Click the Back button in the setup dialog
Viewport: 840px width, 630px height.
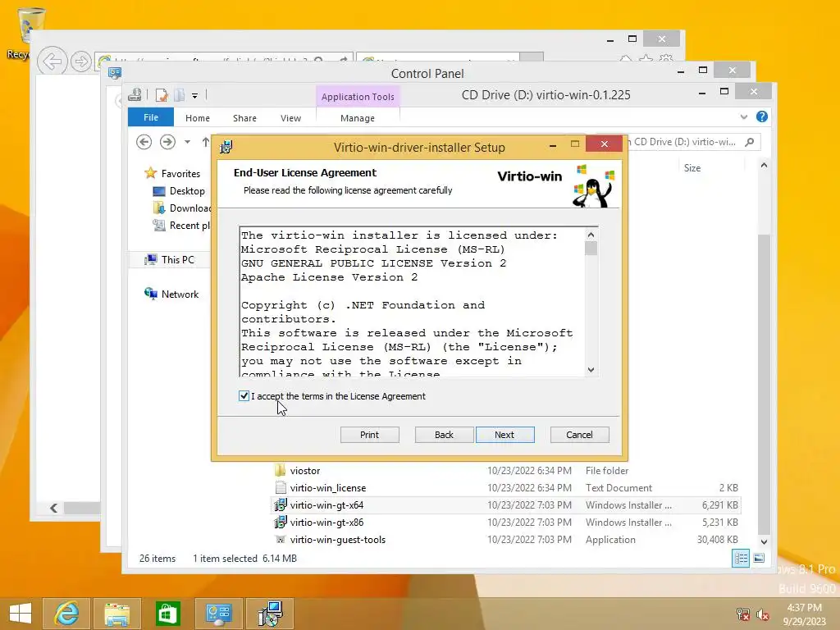pos(444,435)
